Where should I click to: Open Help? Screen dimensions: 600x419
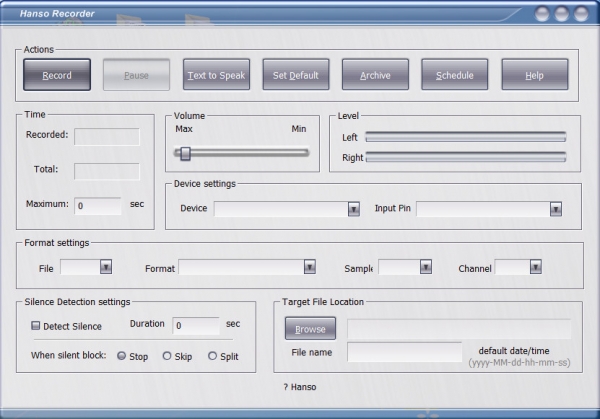pyautogui.click(x=535, y=75)
